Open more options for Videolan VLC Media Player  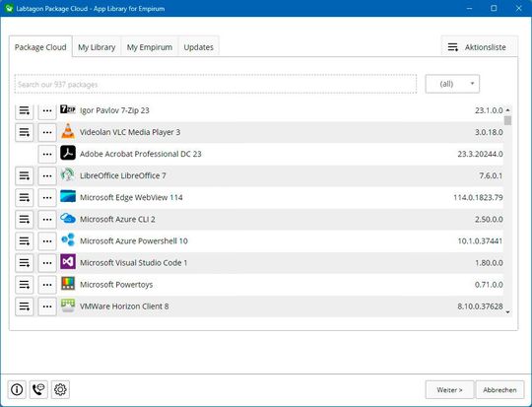pyautogui.click(x=47, y=132)
